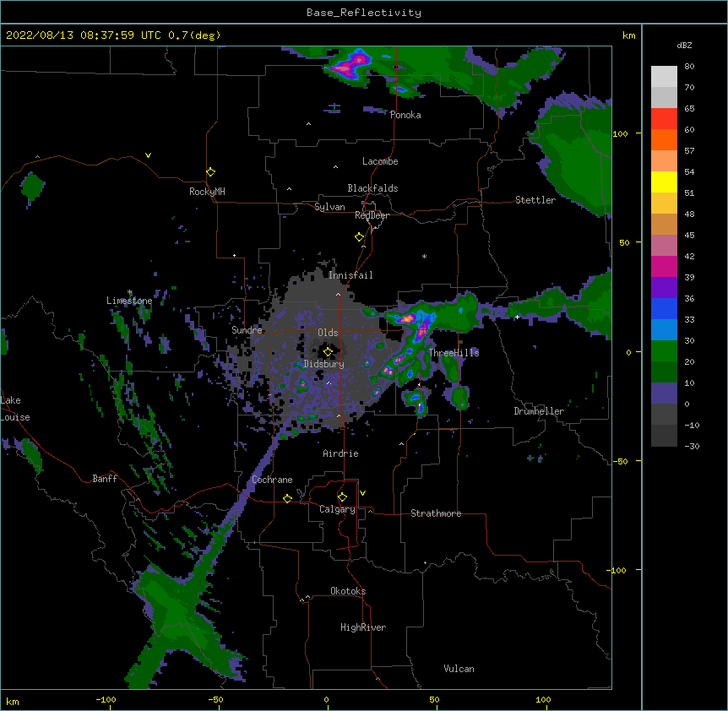Click the legend value -30

coord(692,447)
